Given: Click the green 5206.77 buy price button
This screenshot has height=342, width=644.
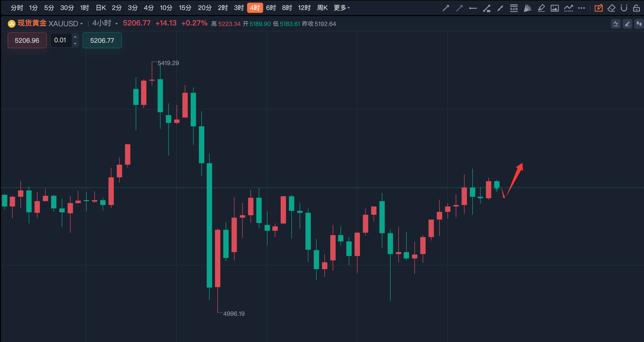Looking at the screenshot, I should tap(102, 40).
